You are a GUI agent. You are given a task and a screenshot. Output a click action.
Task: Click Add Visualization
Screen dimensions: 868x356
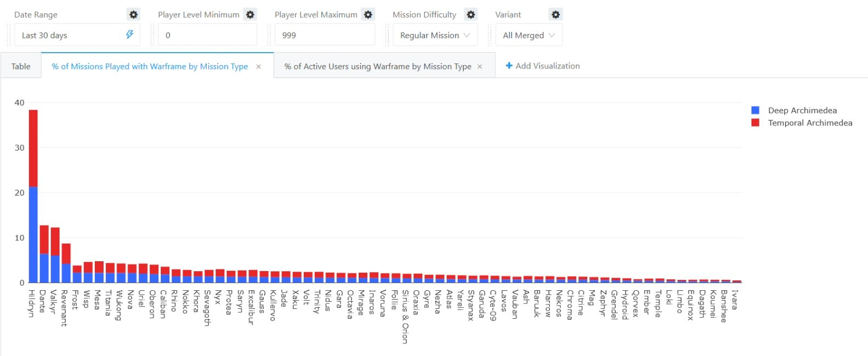[x=542, y=66]
